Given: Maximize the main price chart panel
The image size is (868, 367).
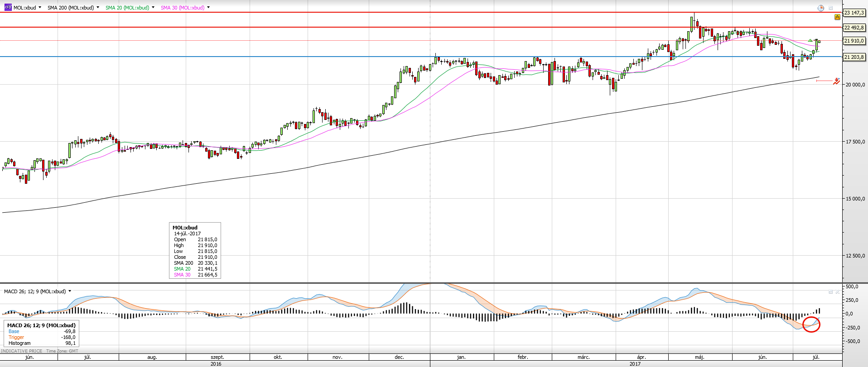Looking at the screenshot, I should [831, 8].
